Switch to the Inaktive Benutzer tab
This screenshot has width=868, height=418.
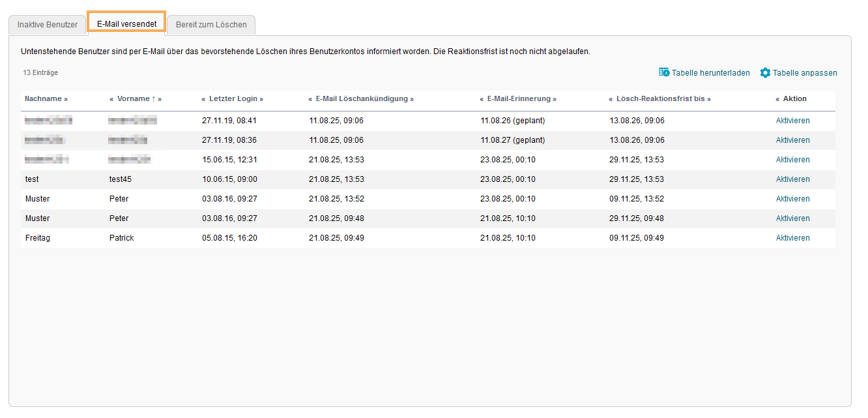coord(48,25)
